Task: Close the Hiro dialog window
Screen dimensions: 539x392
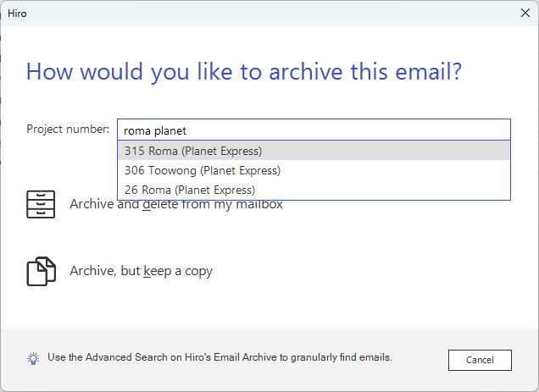Action: 524,13
